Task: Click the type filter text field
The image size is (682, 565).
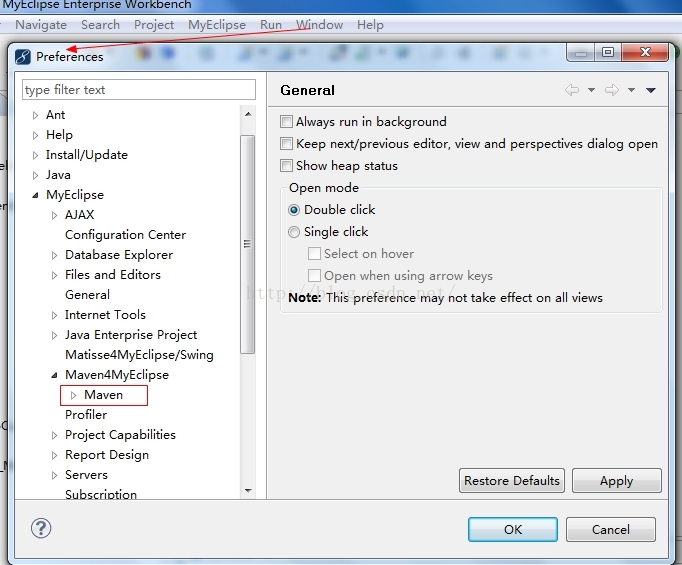Action: [x=139, y=90]
